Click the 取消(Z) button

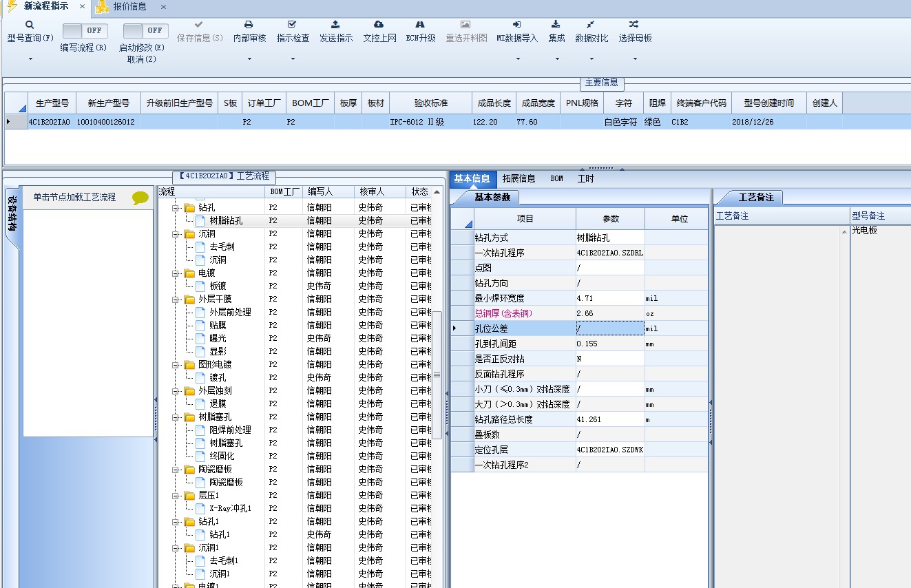pyautogui.click(x=142, y=59)
